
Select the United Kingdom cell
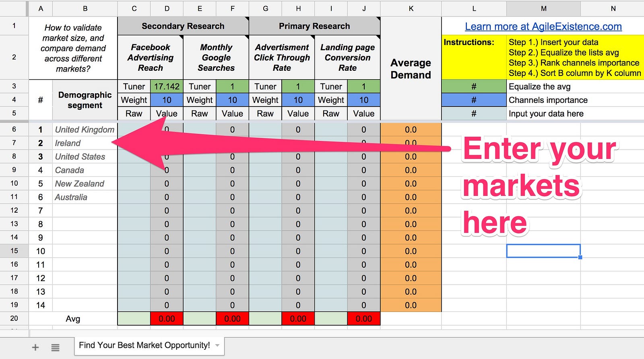click(x=85, y=129)
